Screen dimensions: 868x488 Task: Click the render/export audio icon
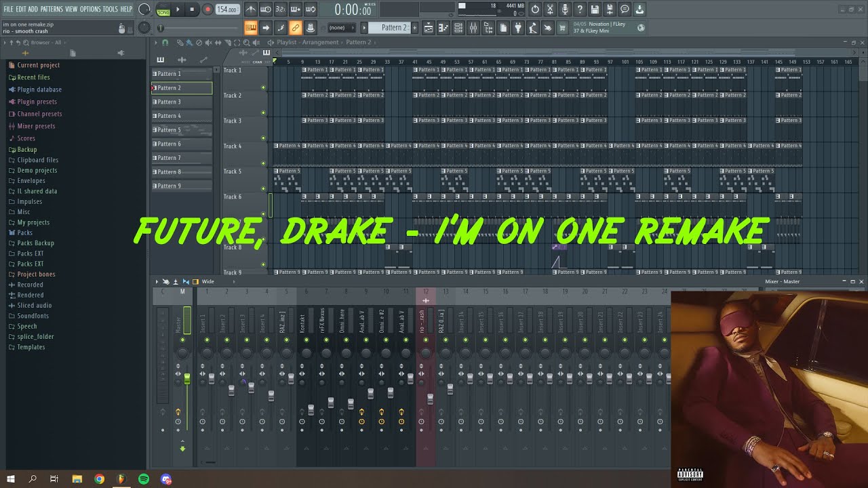coord(610,9)
